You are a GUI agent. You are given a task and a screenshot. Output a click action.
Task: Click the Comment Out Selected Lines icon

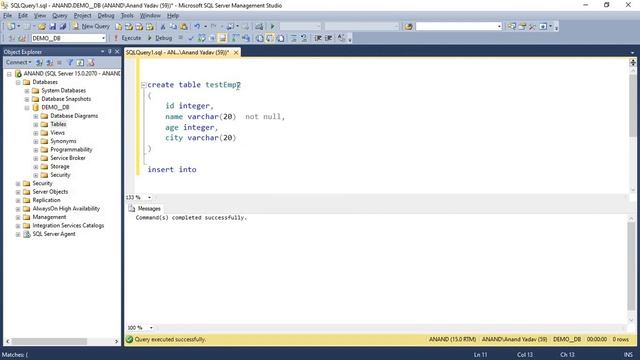tap(294, 38)
